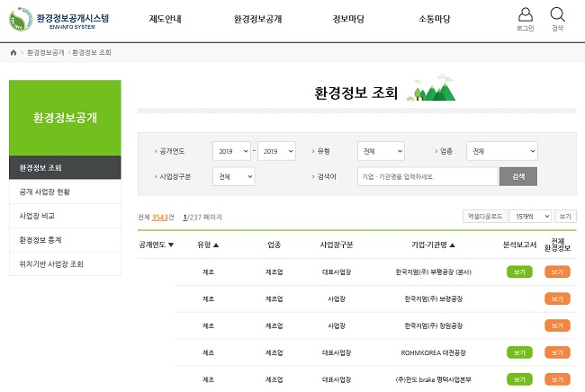The height and width of the screenshot is (392, 585).
Task: Open the end year 2019 dropdown
Action: [x=276, y=151]
